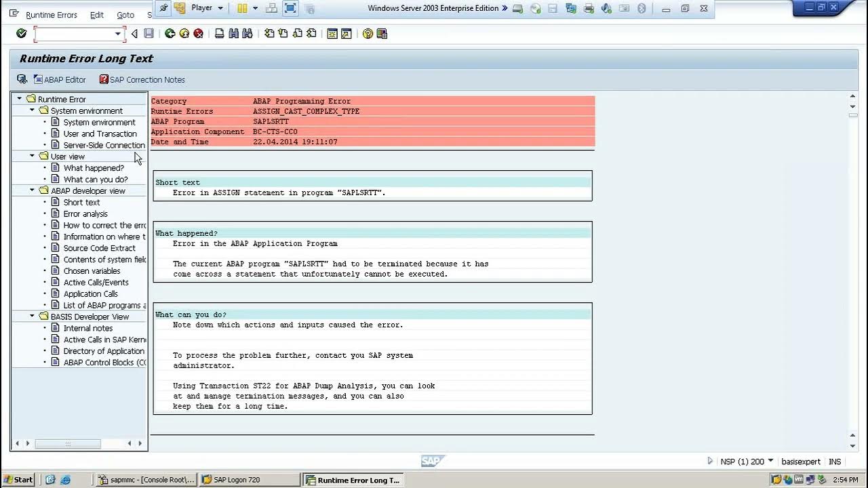
Task: Select the What happened? tree item
Action: pos(94,168)
